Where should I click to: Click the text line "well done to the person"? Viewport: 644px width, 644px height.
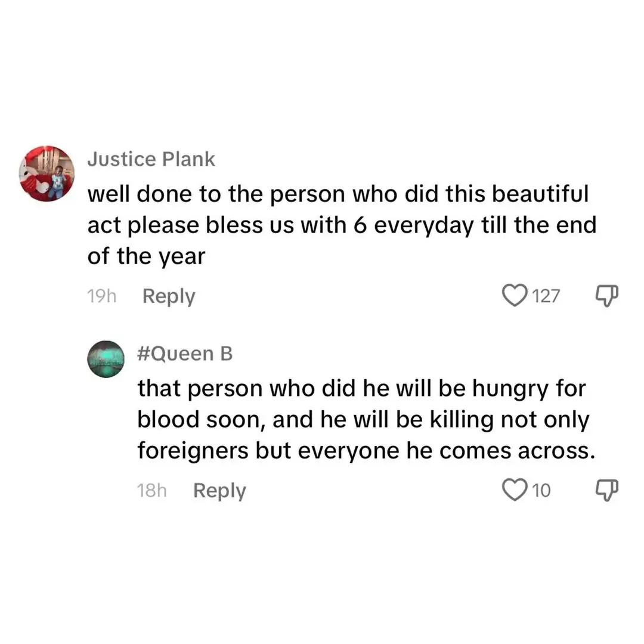coord(338,193)
